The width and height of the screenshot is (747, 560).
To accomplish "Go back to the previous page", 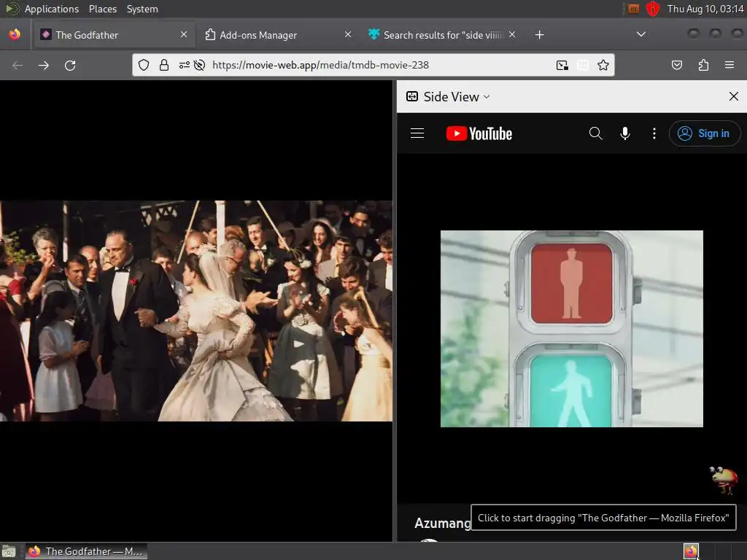I will (18, 65).
